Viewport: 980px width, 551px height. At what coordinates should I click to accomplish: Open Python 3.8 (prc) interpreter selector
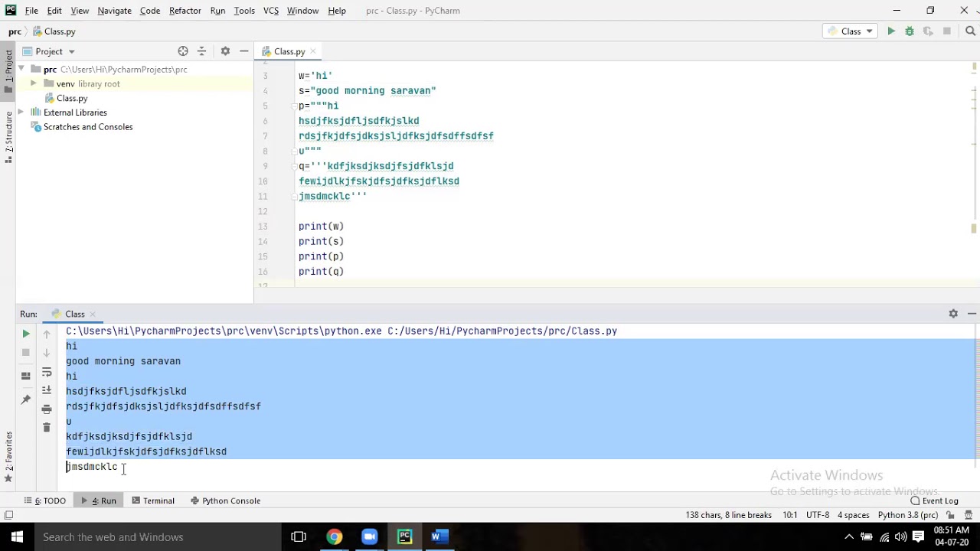908,515
